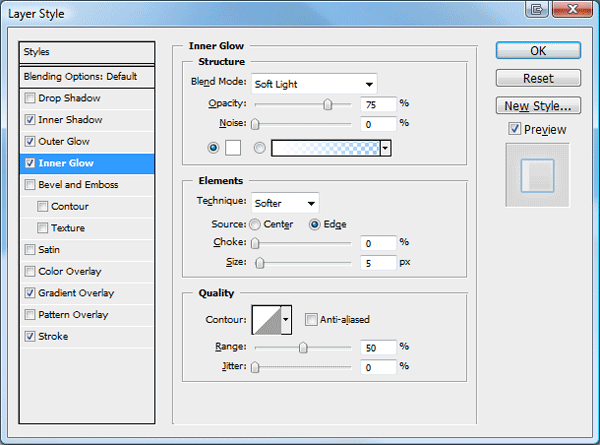Viewport: 600px width, 445px height.
Task: Click the Jitter value field
Action: (x=378, y=368)
